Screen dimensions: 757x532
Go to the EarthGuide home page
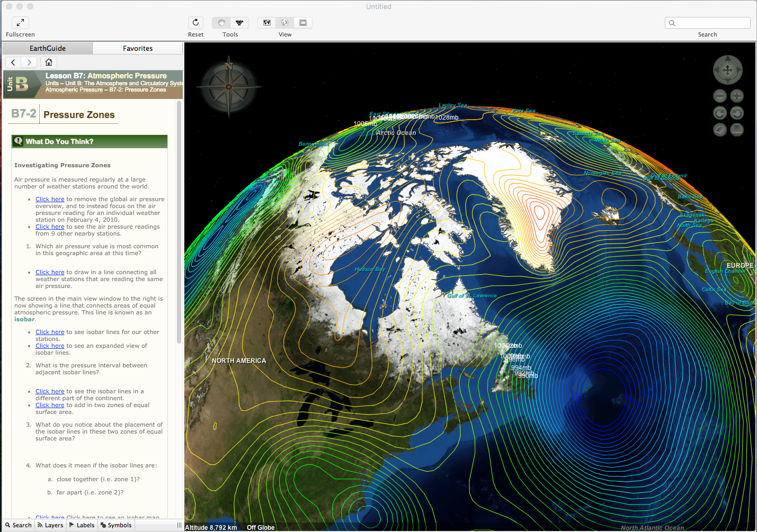coord(48,62)
